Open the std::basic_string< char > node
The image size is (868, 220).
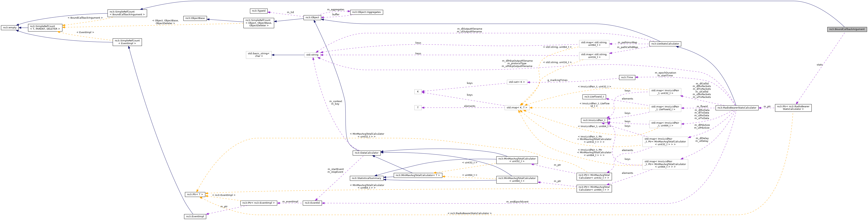[x=259, y=55]
